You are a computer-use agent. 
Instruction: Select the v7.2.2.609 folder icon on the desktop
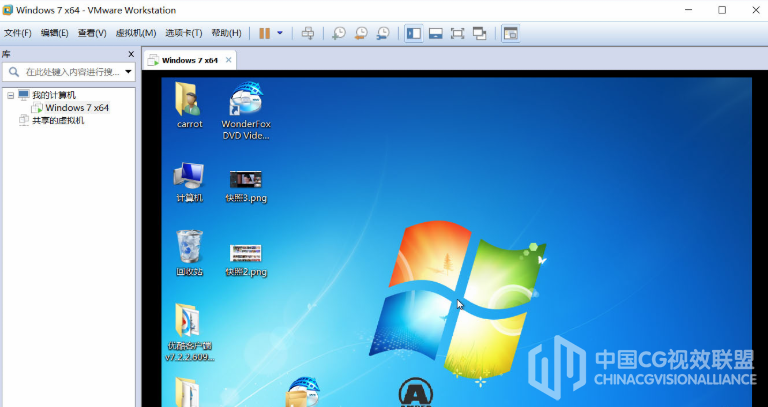[x=190, y=332]
